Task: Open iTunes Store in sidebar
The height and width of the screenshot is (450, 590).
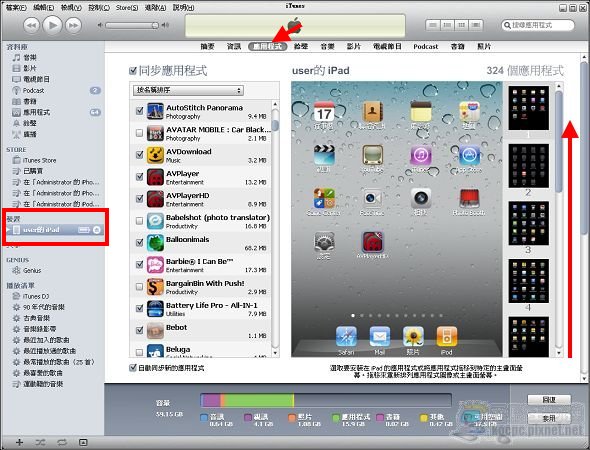Action: point(40,160)
